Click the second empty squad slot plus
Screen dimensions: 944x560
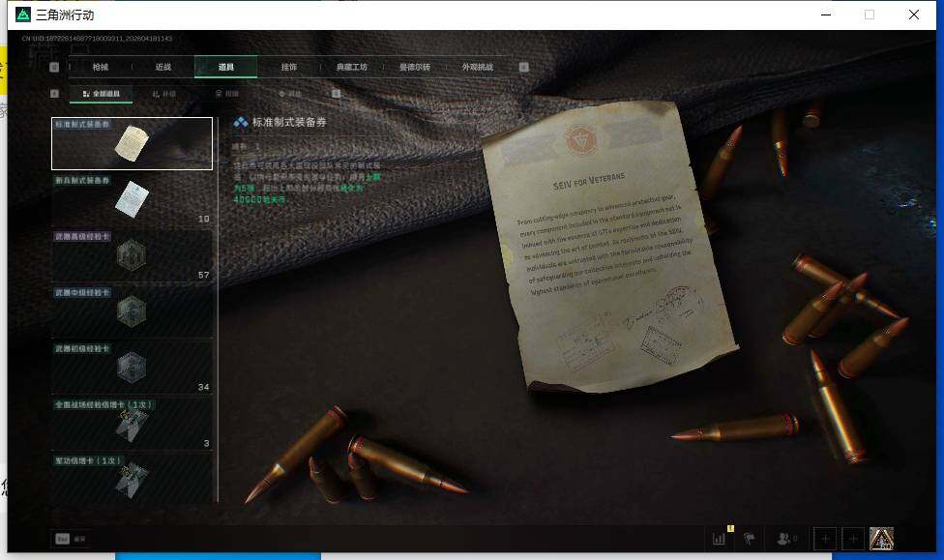point(853,539)
